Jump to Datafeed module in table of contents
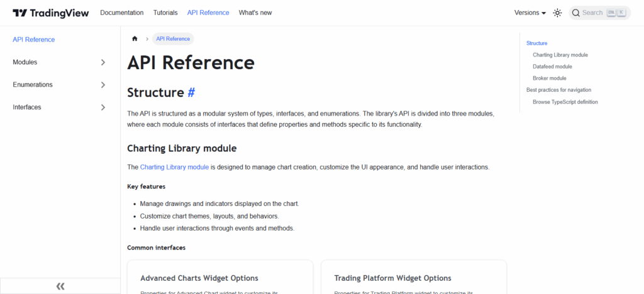The width and height of the screenshot is (644, 294). point(552,67)
